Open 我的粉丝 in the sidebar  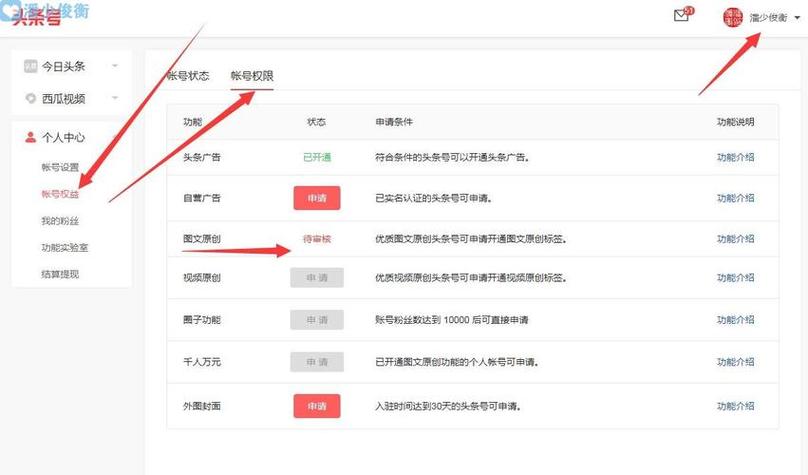[x=60, y=221]
